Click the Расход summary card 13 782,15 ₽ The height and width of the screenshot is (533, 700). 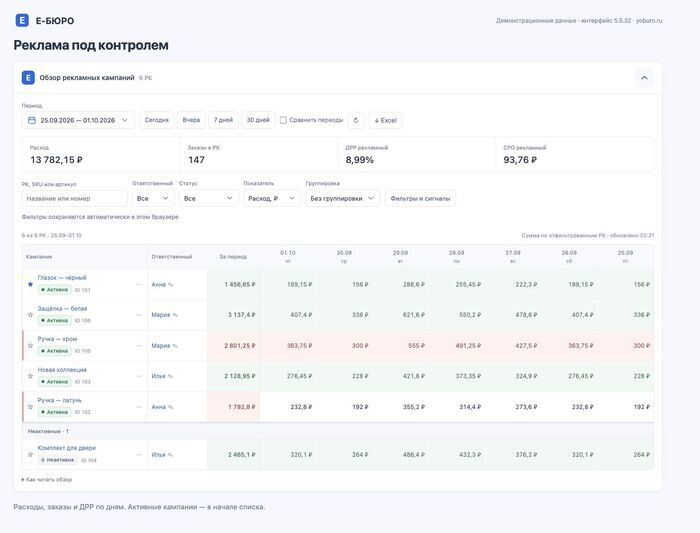click(x=101, y=154)
